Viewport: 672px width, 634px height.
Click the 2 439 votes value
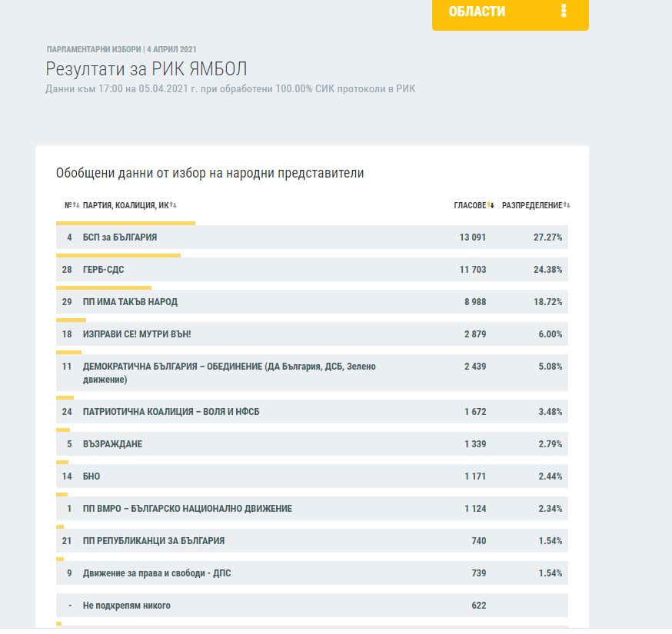pos(475,367)
